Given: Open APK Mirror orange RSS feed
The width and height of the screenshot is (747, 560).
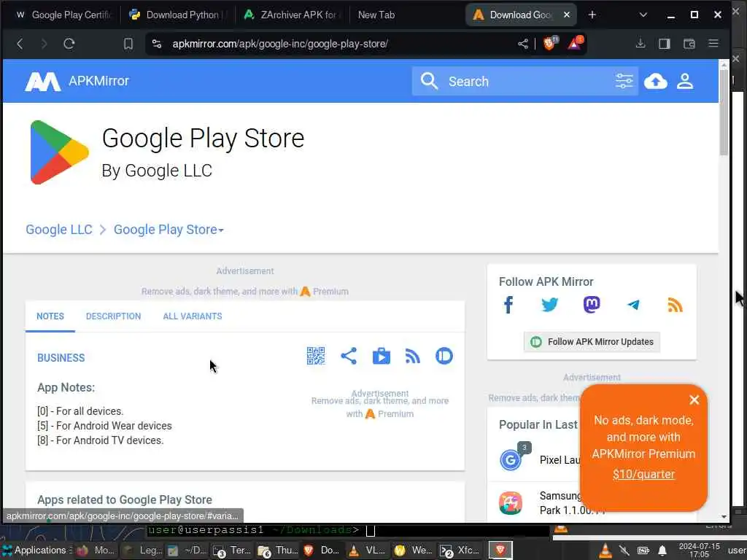Looking at the screenshot, I should click(675, 305).
